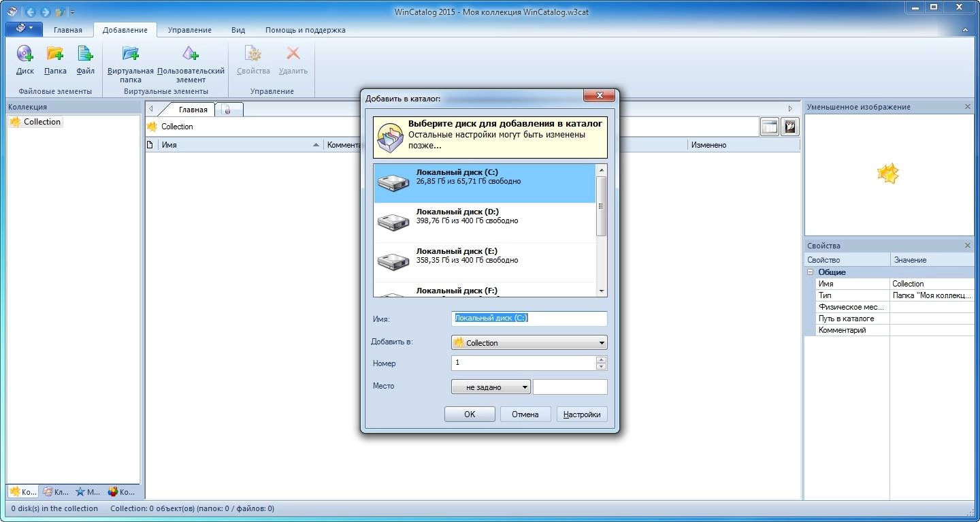Click the Номер number field

tap(523, 363)
